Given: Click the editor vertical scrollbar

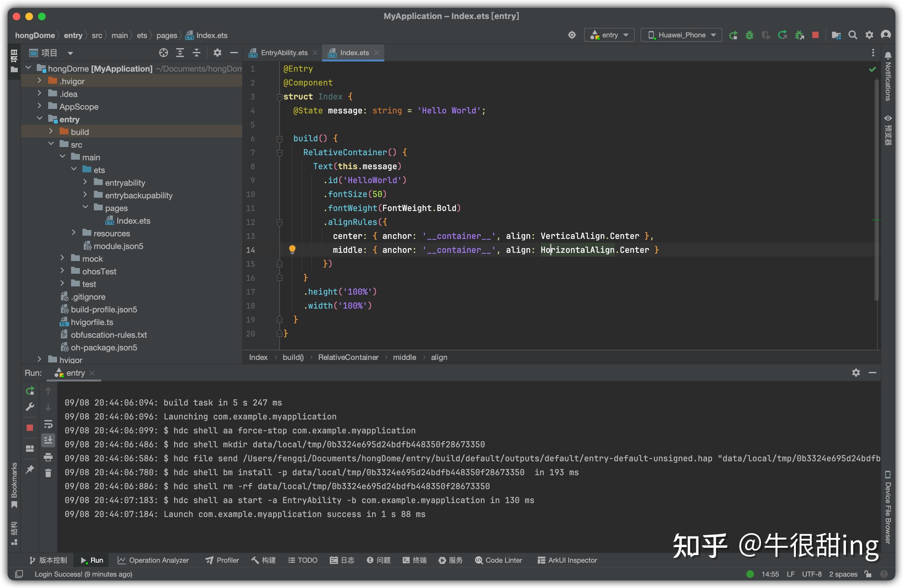Looking at the screenshot, I should [876, 189].
